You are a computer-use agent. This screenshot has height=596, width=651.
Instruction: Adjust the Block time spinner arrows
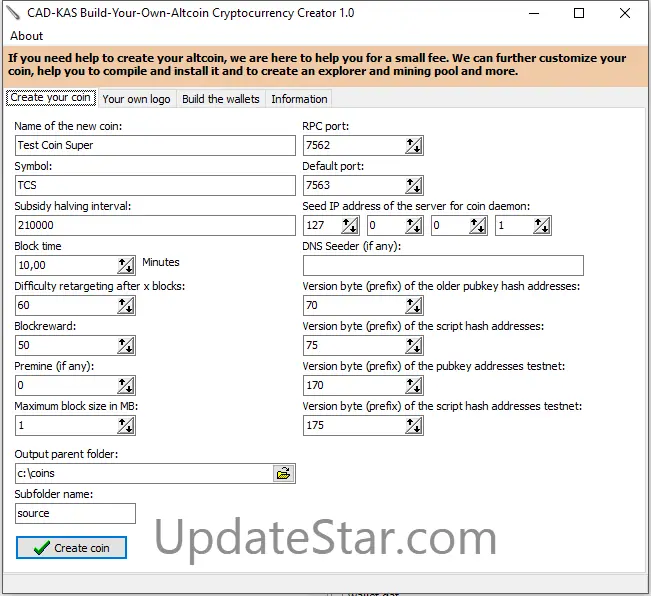(126, 265)
